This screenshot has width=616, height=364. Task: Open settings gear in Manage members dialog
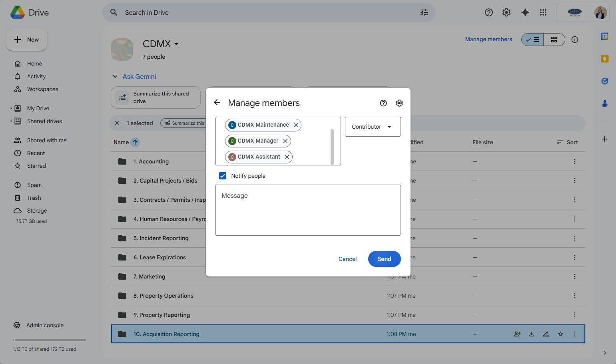click(399, 103)
